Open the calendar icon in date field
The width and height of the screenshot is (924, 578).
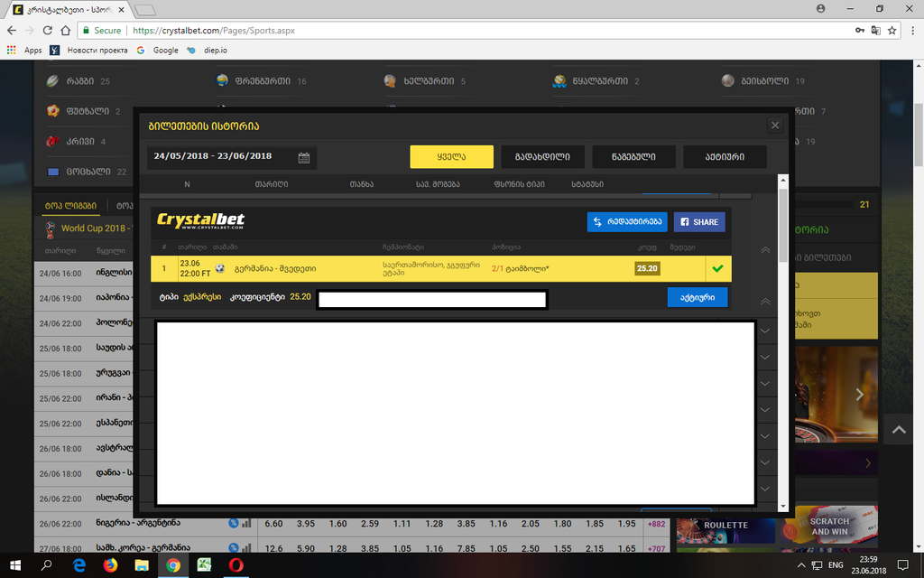303,157
